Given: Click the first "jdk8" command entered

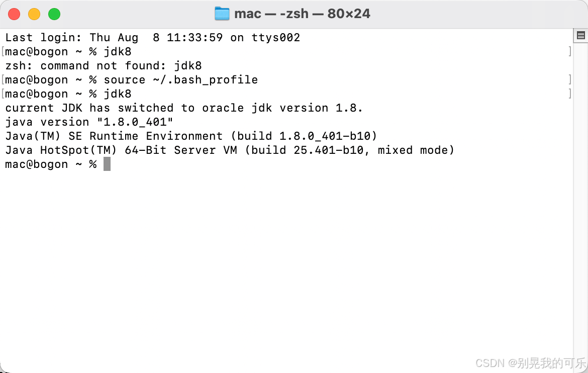Looking at the screenshot, I should click(118, 52).
